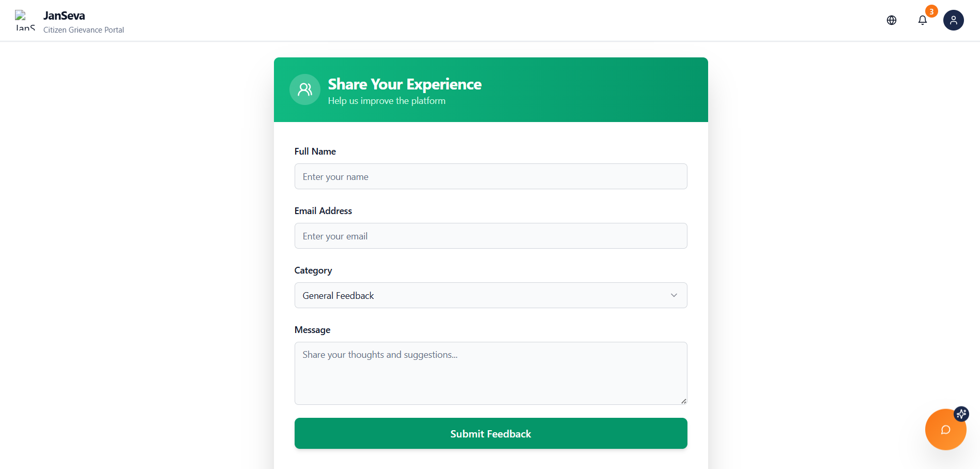Expand the Category dropdown
Screen dimensions: 980x469
tap(491, 295)
